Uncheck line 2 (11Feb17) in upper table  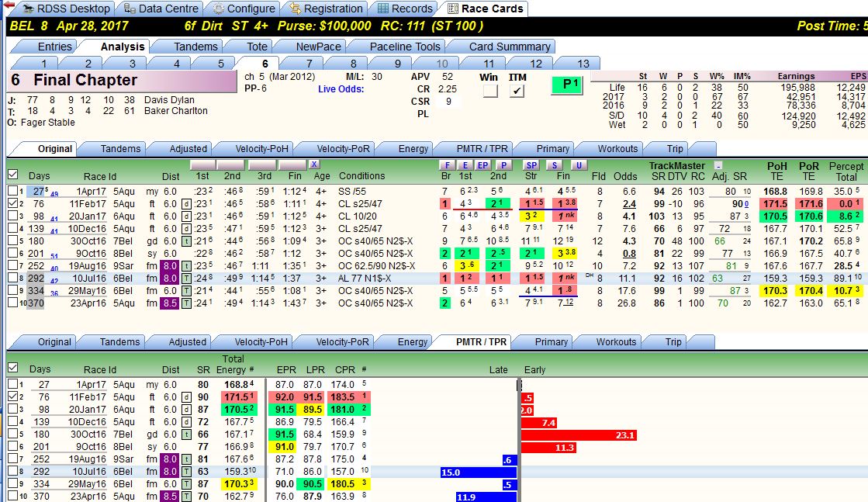(12, 203)
